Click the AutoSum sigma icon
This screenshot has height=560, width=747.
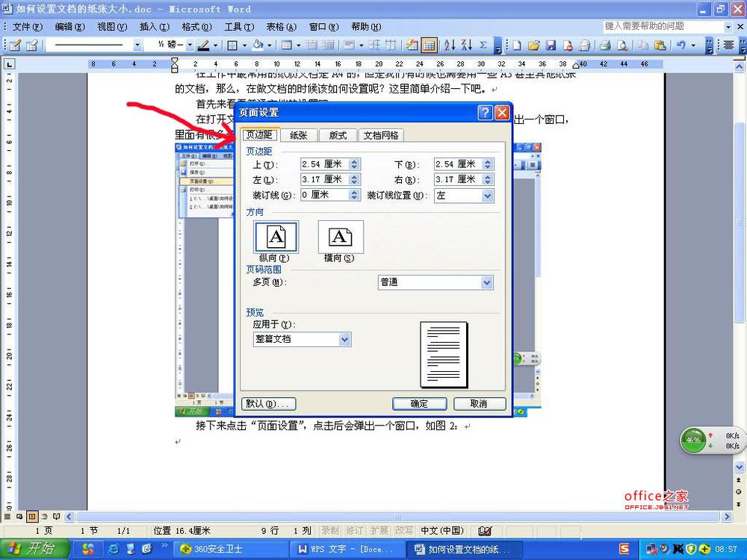click(x=483, y=46)
